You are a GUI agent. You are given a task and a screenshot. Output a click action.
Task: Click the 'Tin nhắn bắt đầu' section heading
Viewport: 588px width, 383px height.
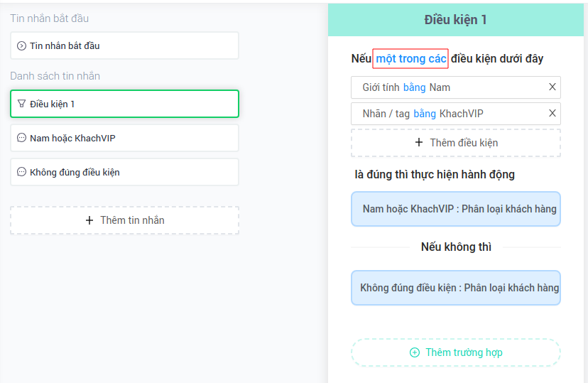50,18
